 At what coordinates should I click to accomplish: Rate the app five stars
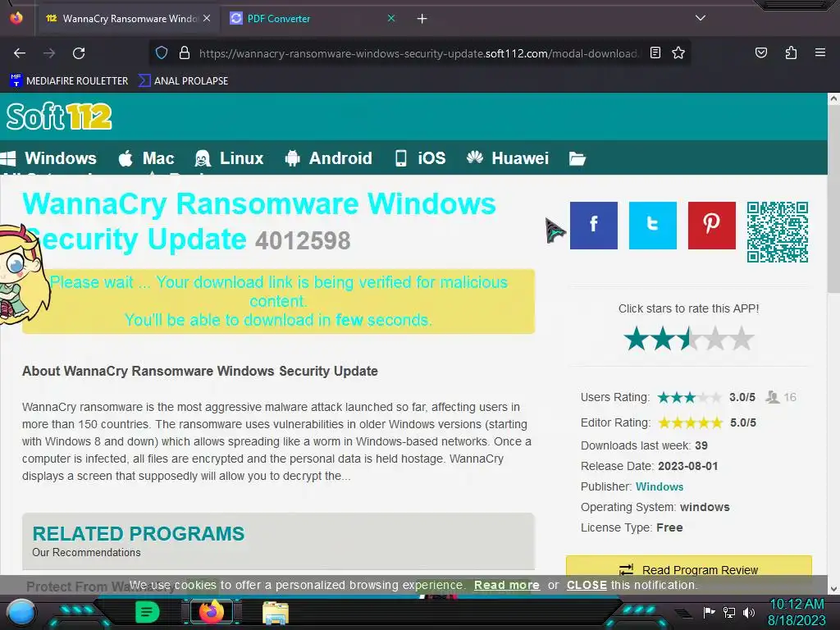pyautogui.click(x=742, y=339)
